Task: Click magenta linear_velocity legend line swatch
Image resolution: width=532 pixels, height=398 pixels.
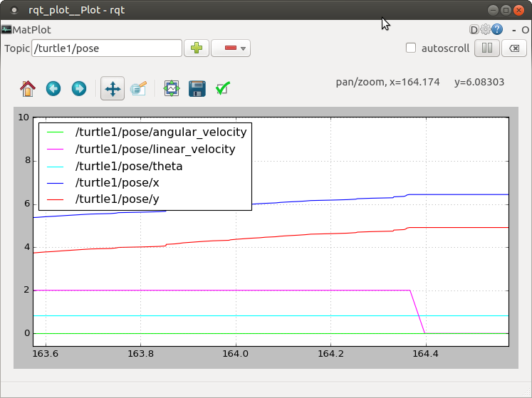Action: [x=56, y=149]
